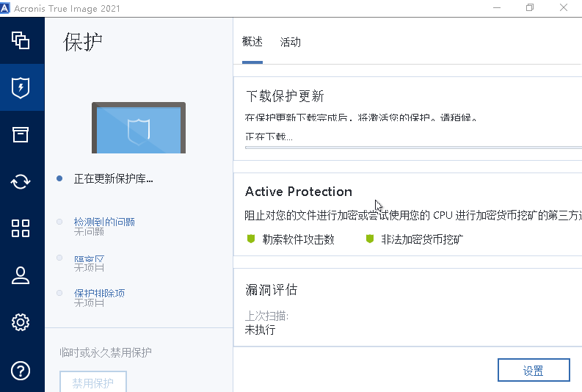Click the Acronis logo in the title bar
582x392 pixels.
tap(5, 8)
